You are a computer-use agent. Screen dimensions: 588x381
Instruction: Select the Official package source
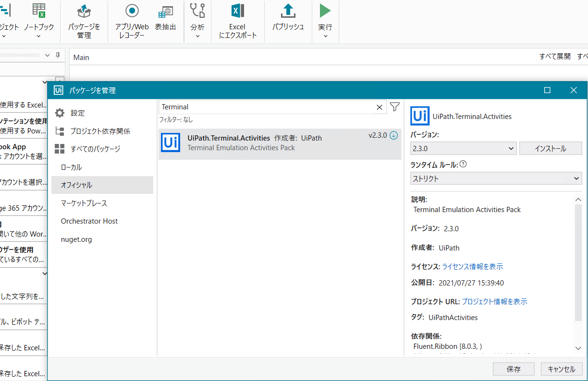[102, 185]
